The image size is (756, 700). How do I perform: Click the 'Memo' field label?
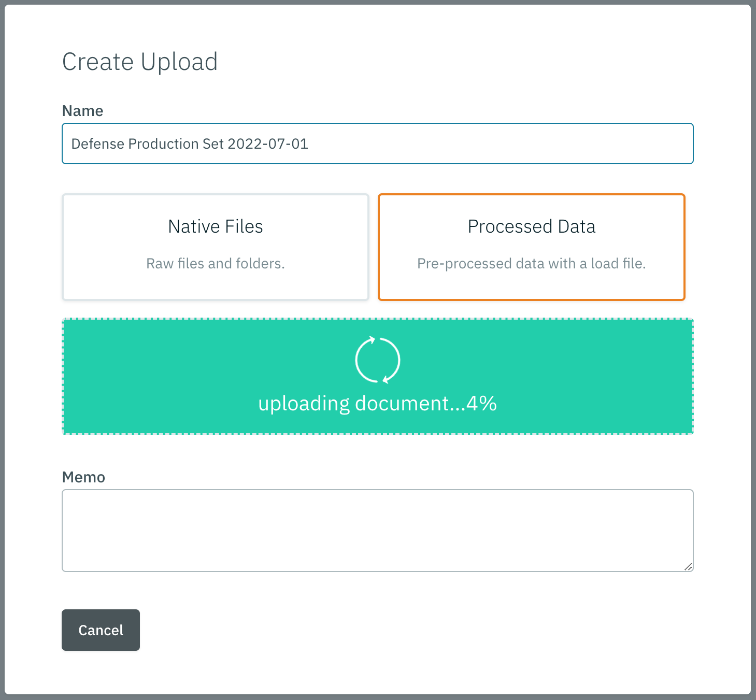pos(83,477)
